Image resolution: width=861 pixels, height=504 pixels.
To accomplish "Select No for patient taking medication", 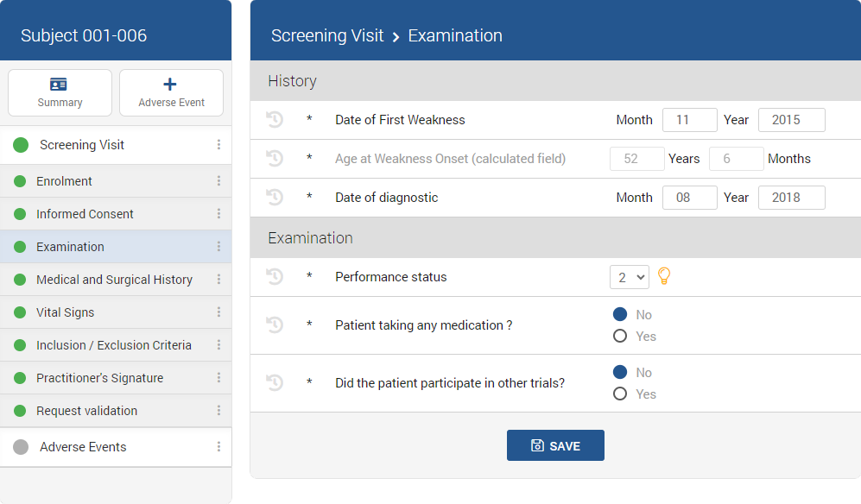I will 619,315.
